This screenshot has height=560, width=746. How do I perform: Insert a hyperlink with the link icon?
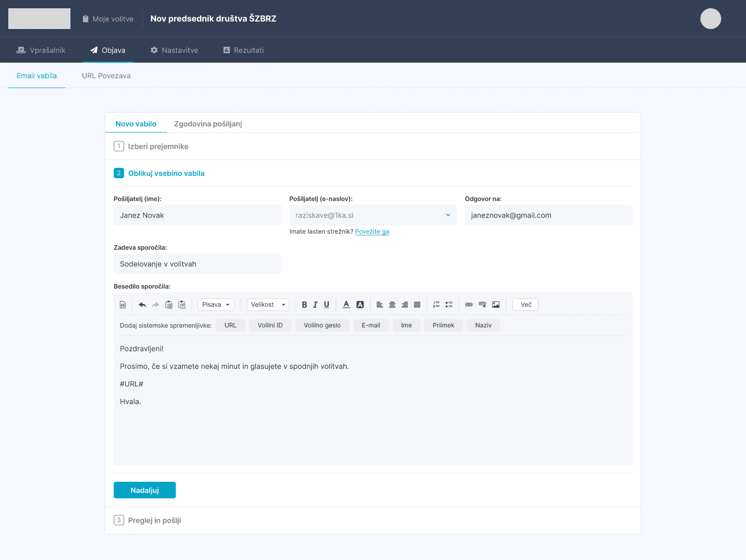(469, 304)
